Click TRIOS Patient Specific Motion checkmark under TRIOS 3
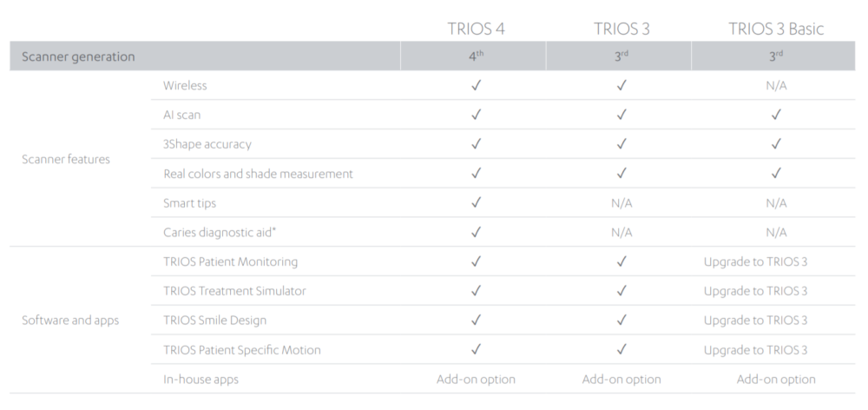868x410 pixels. (621, 349)
